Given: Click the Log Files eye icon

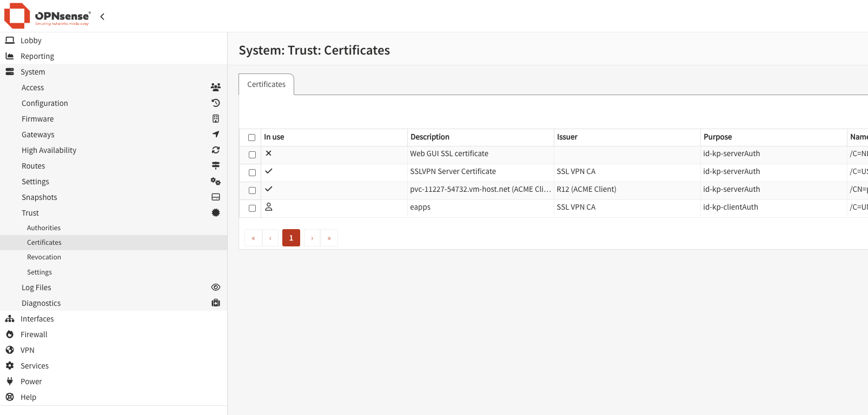Looking at the screenshot, I should pos(215,287).
